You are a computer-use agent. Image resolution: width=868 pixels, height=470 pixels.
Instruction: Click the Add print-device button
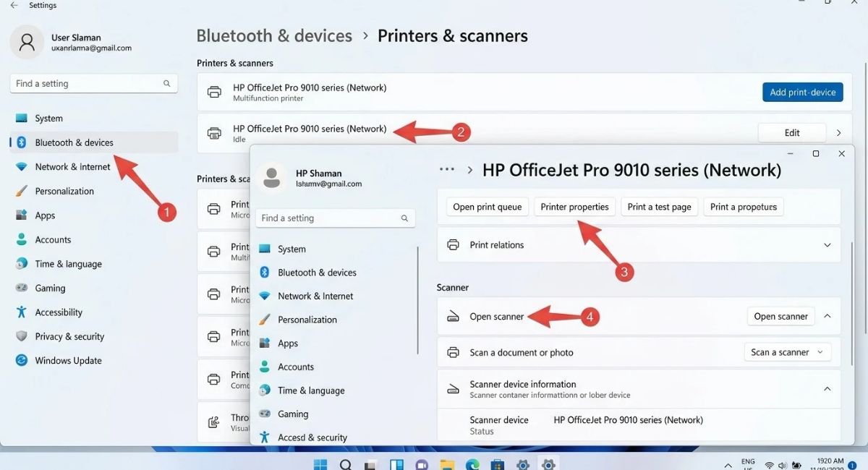click(802, 92)
